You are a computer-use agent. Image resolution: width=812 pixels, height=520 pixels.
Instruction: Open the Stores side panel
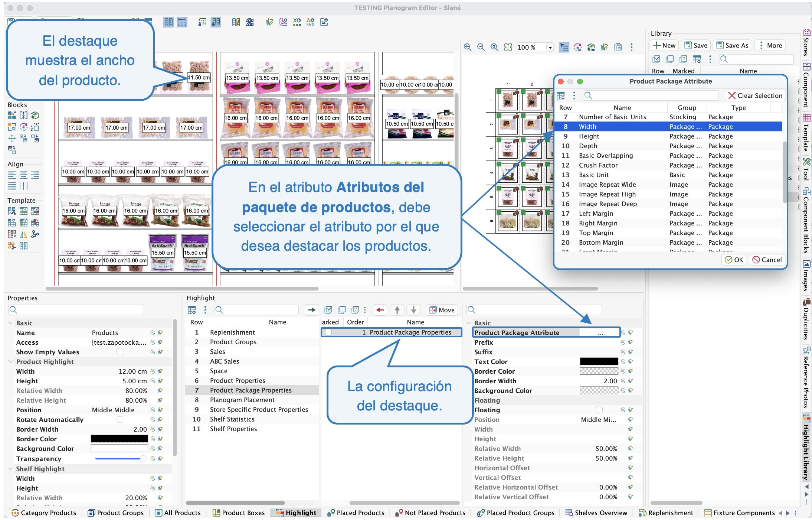tap(806, 42)
